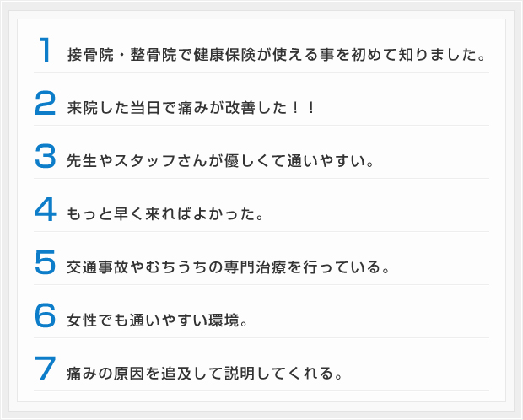The width and height of the screenshot is (523, 420).
Task: Click the text もっと早く来ればよかった
Action: coord(164,214)
